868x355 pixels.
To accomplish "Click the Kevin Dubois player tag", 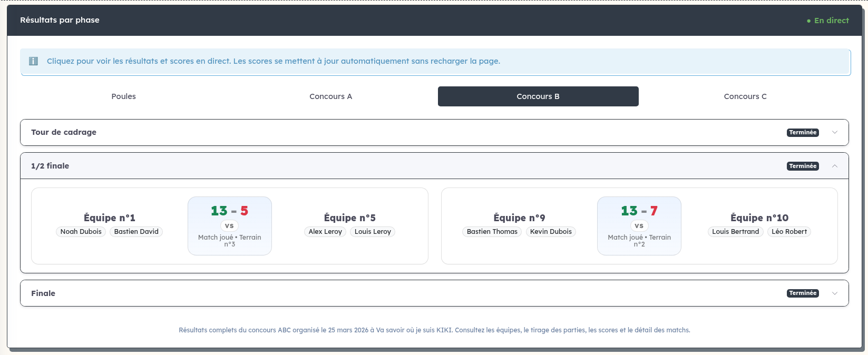I will coord(551,232).
